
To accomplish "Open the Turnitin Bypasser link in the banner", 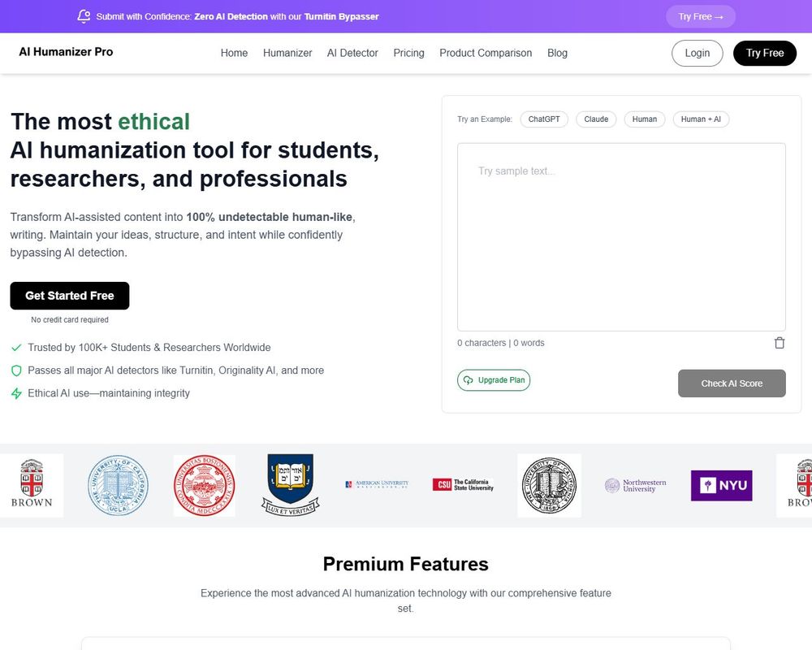I will 341,15.
